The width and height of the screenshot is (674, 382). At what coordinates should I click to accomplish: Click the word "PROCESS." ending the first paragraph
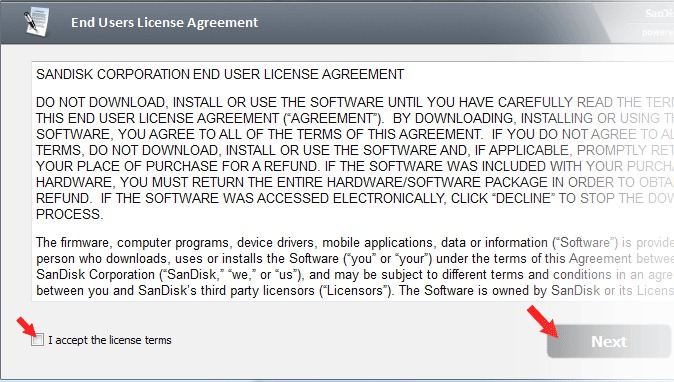coord(70,214)
